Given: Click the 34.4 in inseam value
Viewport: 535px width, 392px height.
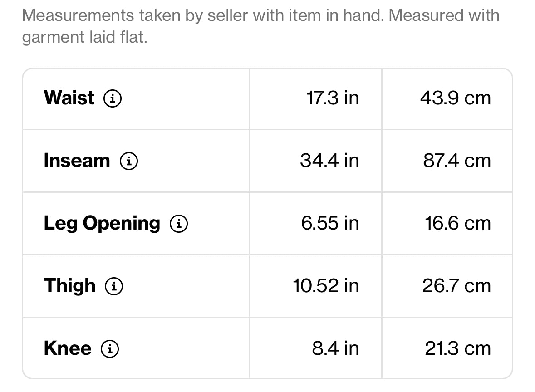Looking at the screenshot, I should [329, 161].
